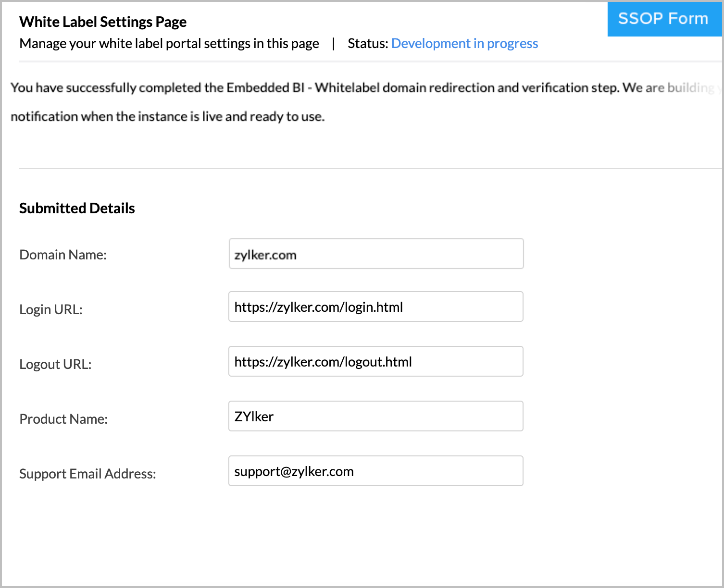724x588 pixels.
Task: Click into the Logout URL field
Action: 376,361
